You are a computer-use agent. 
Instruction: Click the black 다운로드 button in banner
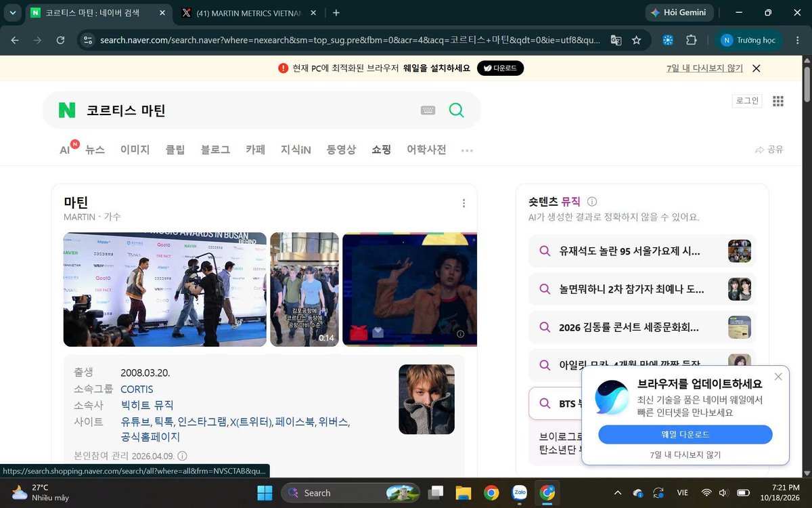(500, 68)
